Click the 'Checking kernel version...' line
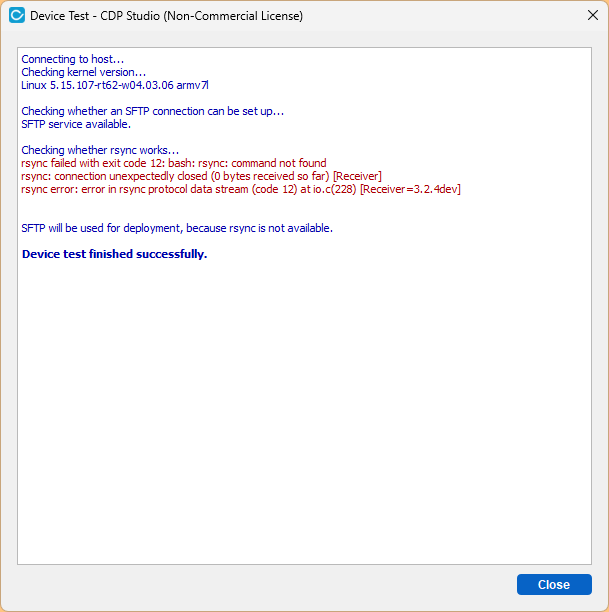The height and width of the screenshot is (612, 609). (84, 72)
